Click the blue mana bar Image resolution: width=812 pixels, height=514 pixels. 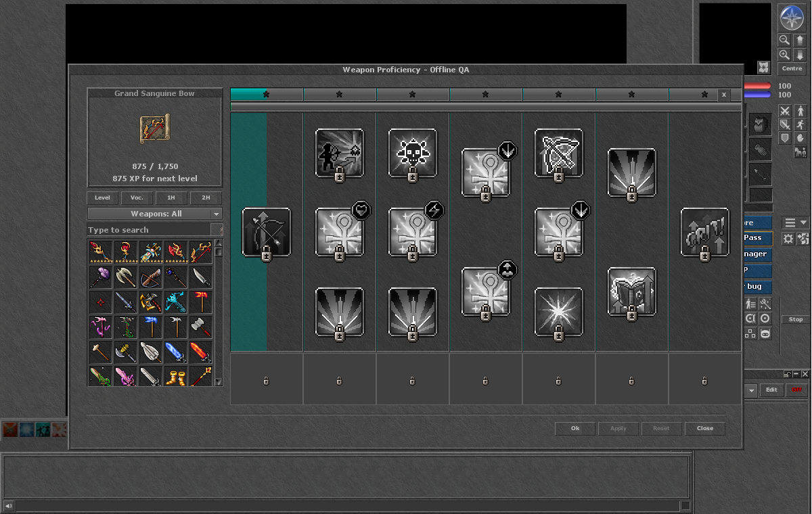(x=758, y=95)
